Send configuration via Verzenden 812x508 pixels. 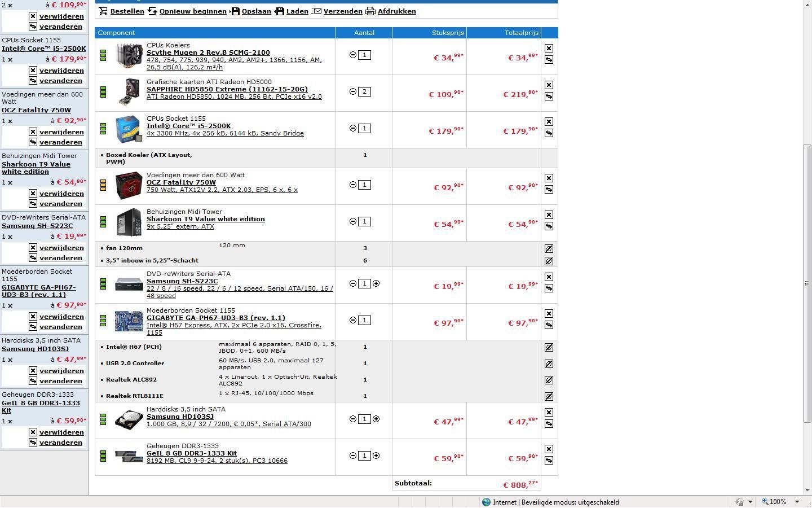click(337, 11)
